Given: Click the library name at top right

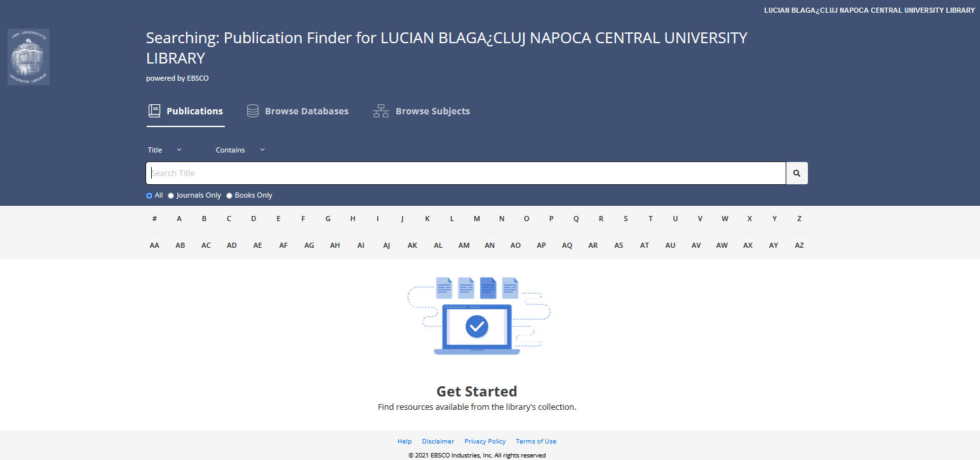Looking at the screenshot, I should pos(869,10).
